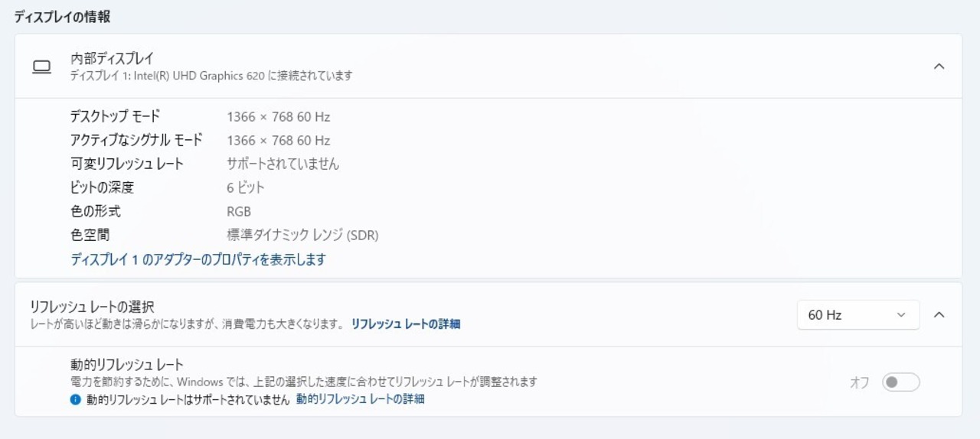
Task: Click the laptop icon beside 内部ディスプレイ
Action: coord(41,67)
